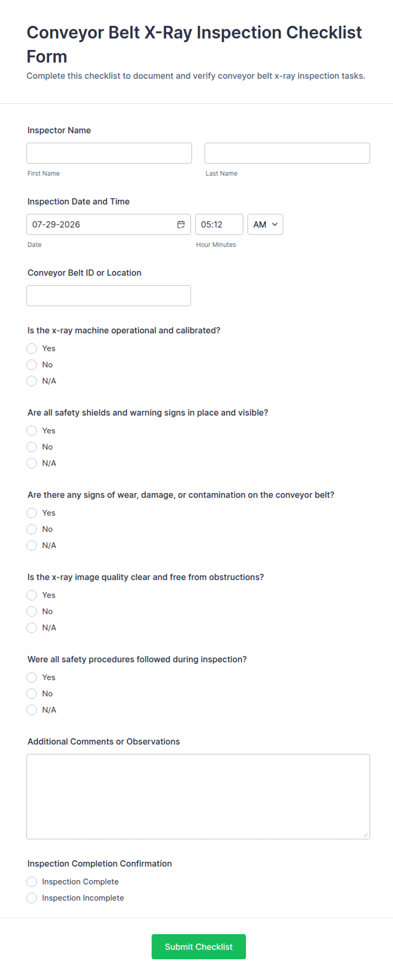393x980 pixels.
Task: Choose N/A for image quality question
Action: (32, 628)
